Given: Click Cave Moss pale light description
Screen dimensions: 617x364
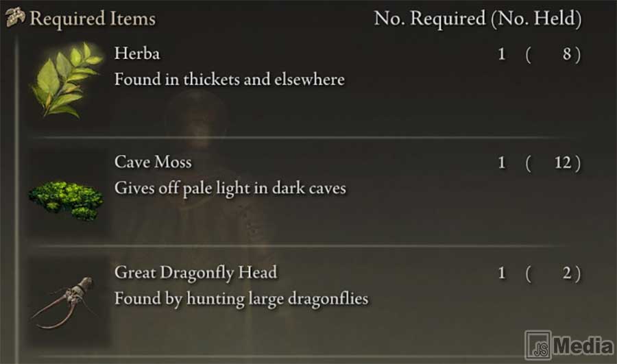Looking at the screenshot, I should point(230,188).
